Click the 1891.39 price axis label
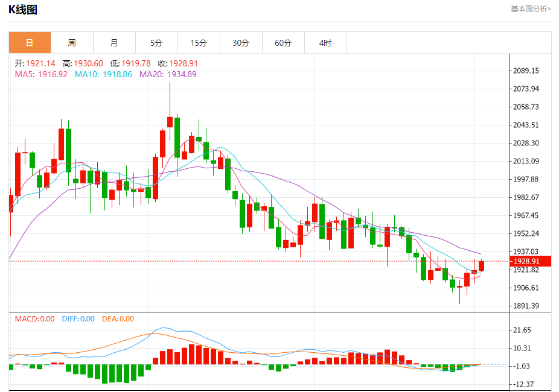Image resolution: width=559 pixels, height=392 pixels. (x=526, y=306)
